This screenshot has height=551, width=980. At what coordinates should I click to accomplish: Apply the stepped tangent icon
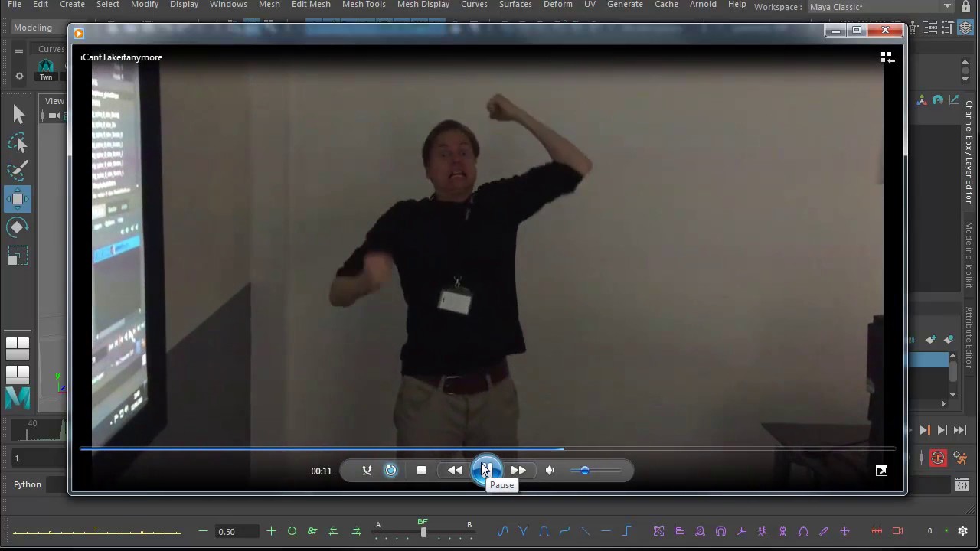626,531
